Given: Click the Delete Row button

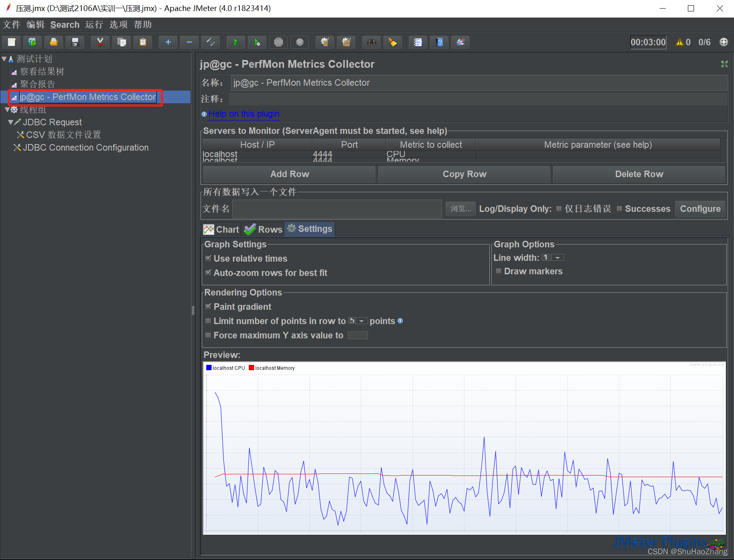Looking at the screenshot, I should point(639,174).
